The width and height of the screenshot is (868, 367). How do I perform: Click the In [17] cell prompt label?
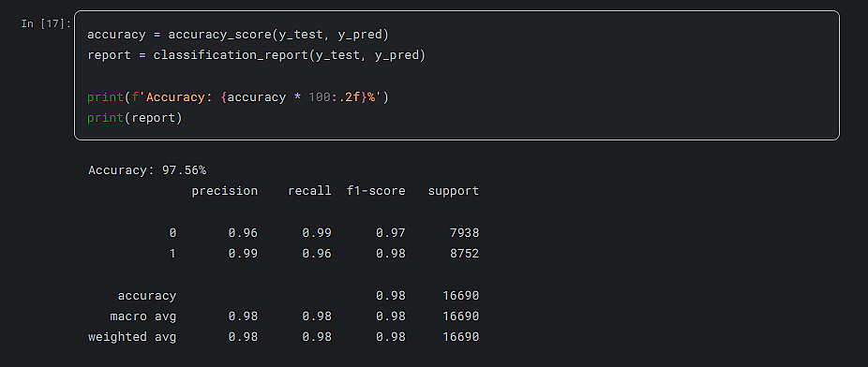46,23
